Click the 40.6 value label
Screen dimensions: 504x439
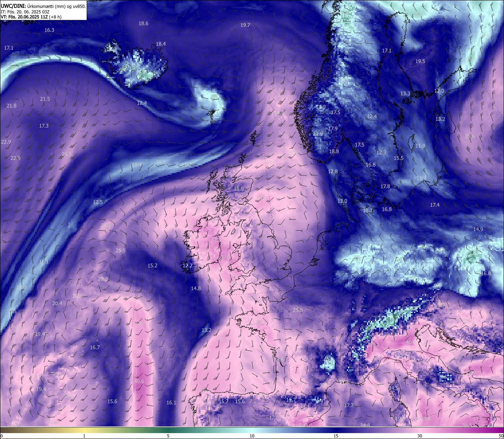click(139, 382)
